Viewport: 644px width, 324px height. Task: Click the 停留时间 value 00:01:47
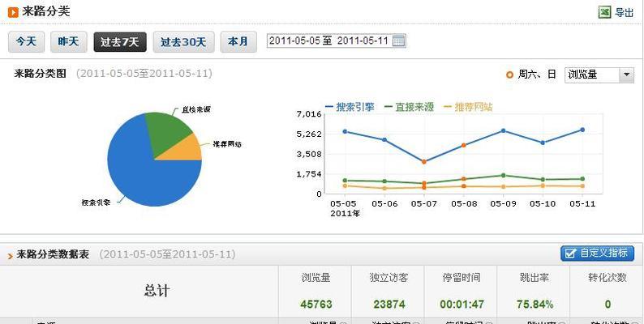click(x=462, y=305)
